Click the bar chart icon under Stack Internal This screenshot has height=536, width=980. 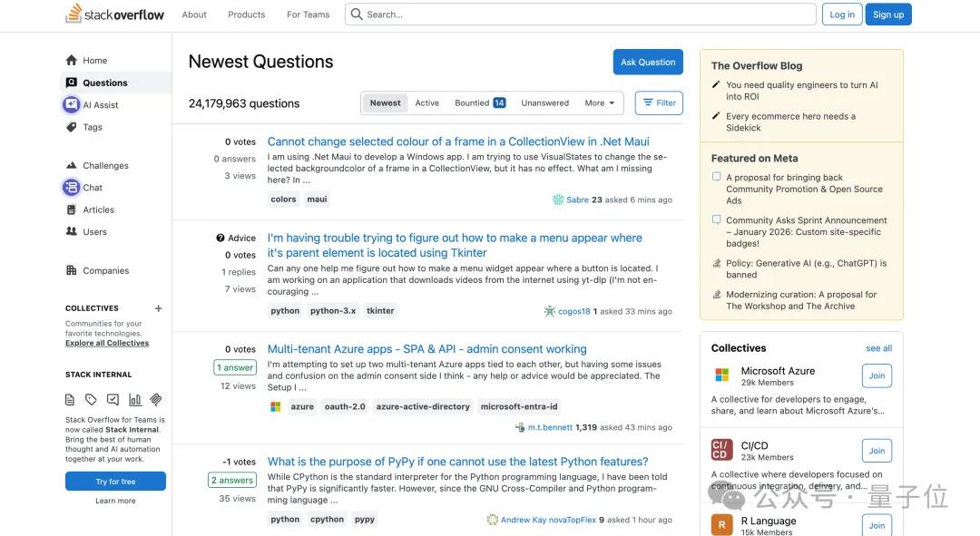pyautogui.click(x=135, y=399)
